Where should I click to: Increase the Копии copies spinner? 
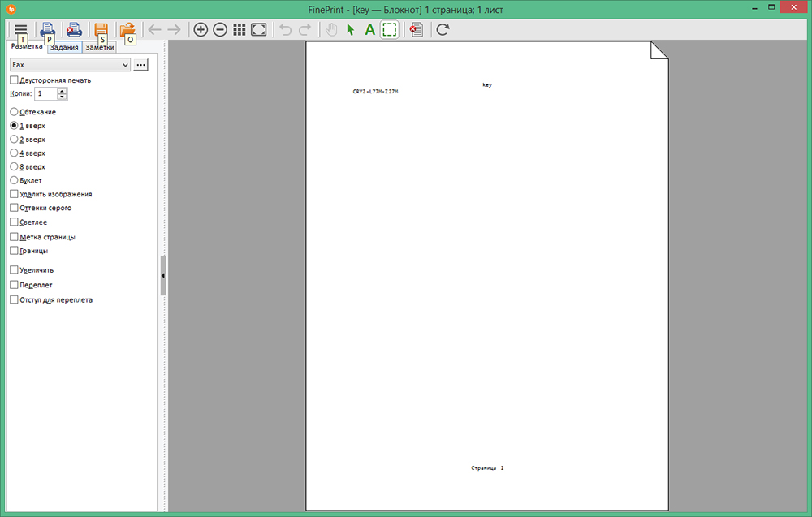tap(63, 91)
